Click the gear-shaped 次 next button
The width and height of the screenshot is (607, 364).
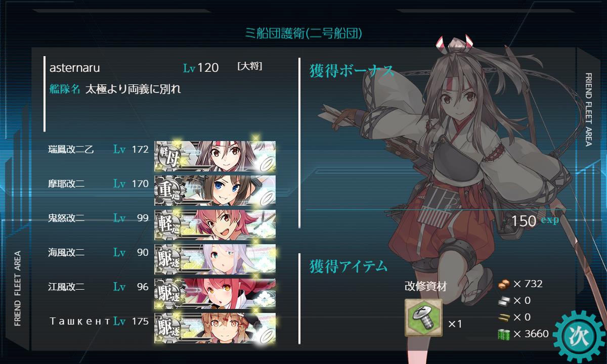point(578,335)
